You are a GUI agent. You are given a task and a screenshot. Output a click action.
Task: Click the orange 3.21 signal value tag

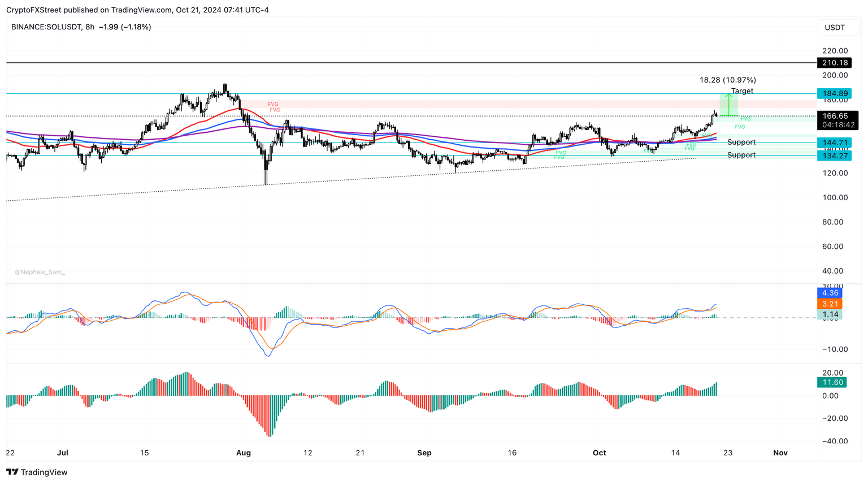830,304
